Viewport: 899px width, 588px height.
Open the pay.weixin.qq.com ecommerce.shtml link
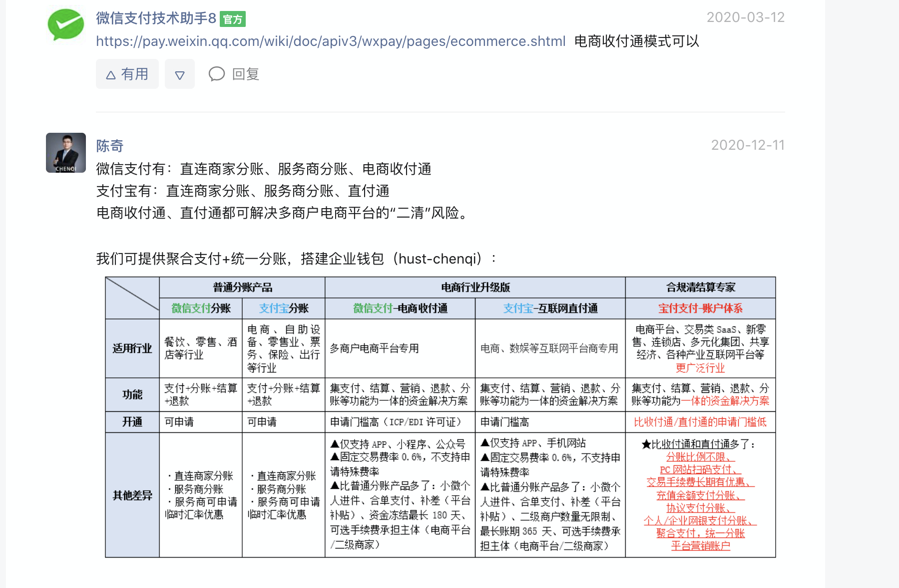(x=331, y=41)
